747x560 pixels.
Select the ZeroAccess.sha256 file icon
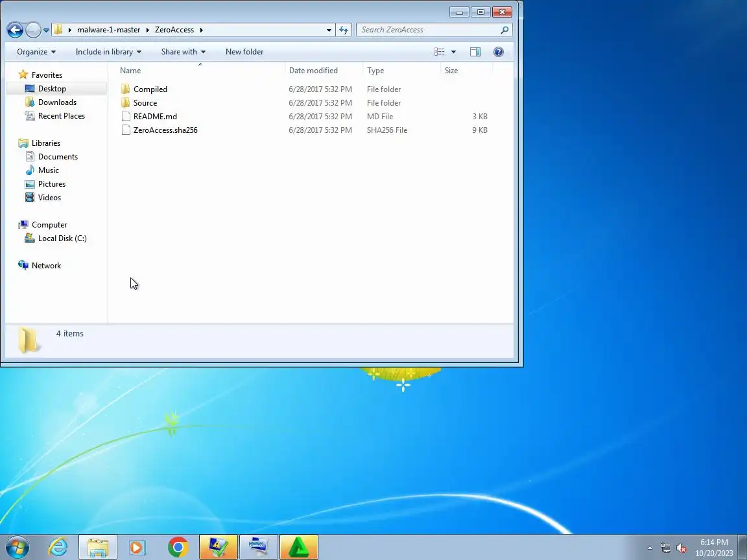click(x=126, y=130)
